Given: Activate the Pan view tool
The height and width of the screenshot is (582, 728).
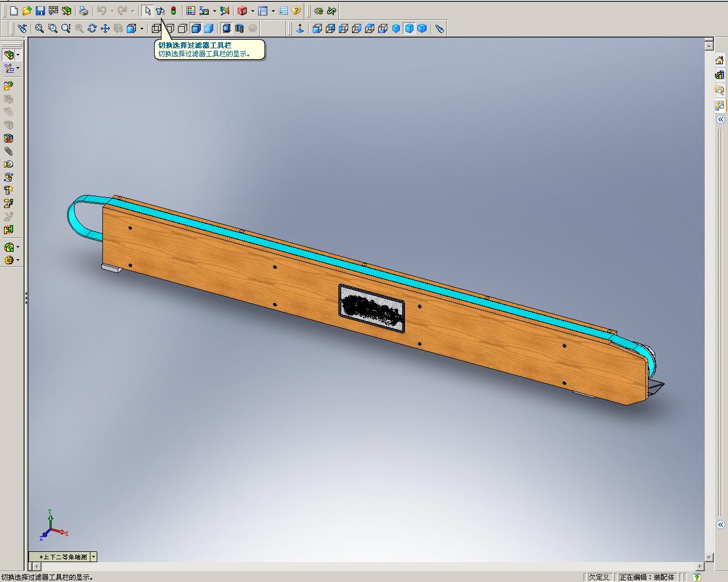Looking at the screenshot, I should [x=105, y=28].
